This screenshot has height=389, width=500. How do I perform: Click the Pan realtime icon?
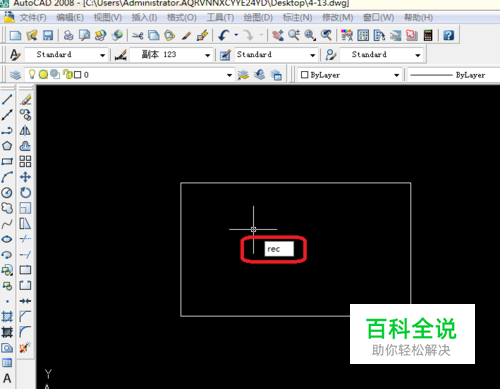[277, 35]
